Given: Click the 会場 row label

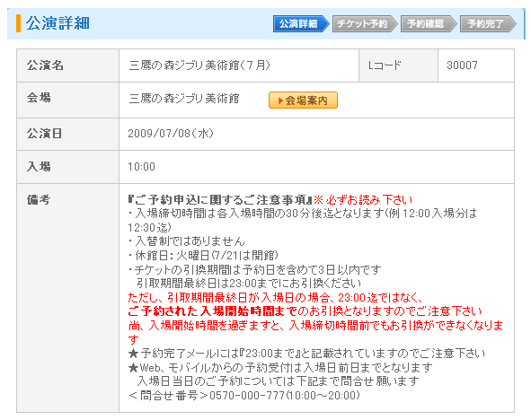Looking at the screenshot, I should pos(39,98).
